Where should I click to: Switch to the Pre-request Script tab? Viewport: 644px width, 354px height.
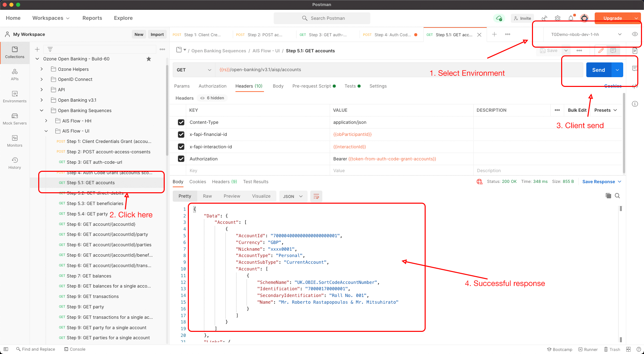pos(312,86)
